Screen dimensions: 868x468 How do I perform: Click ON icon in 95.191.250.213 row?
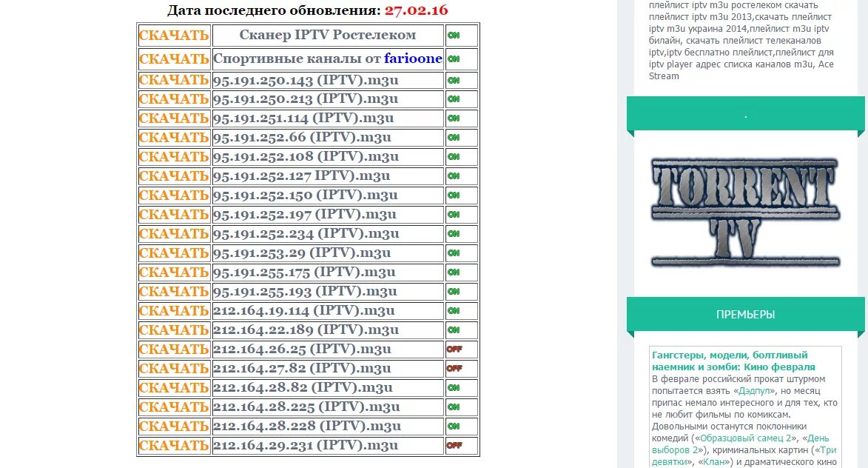tap(454, 99)
